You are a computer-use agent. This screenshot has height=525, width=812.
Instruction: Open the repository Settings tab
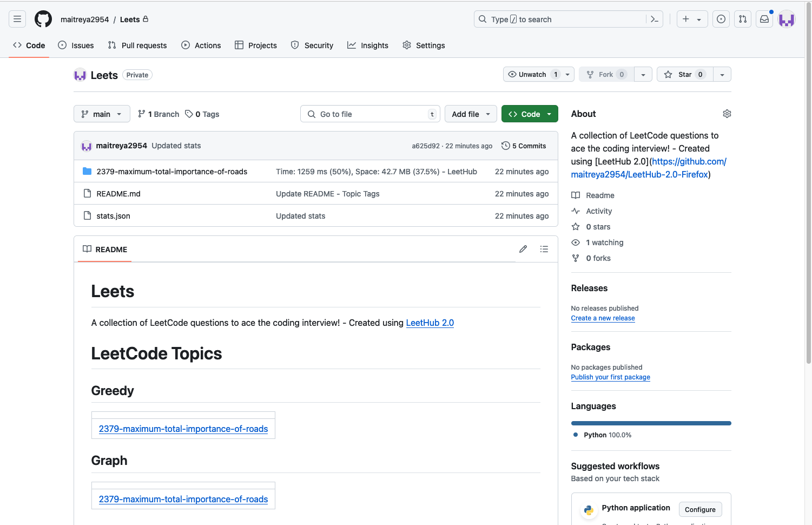(x=424, y=45)
